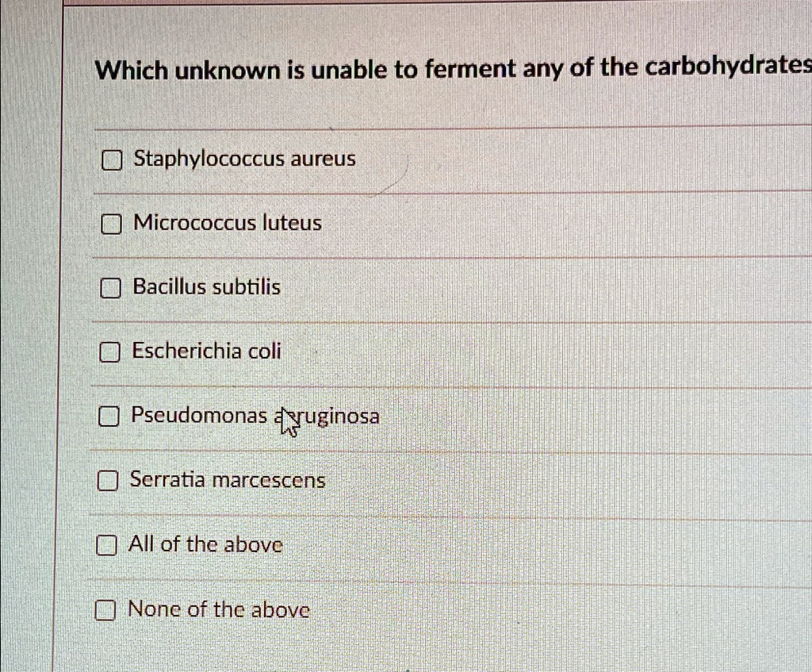Select the Serratia marcescens answer text
The image size is (812, 672).
(228, 480)
